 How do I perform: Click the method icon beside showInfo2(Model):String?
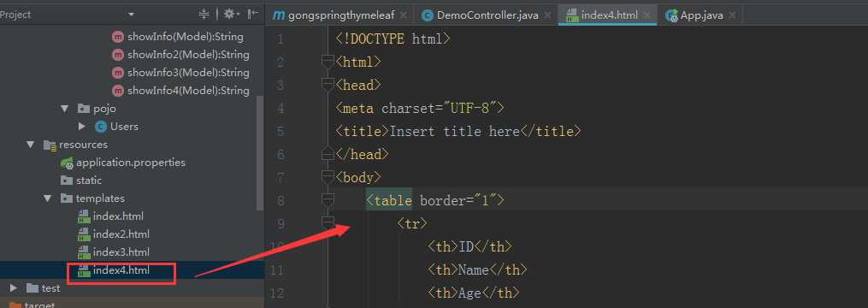pyautogui.click(x=117, y=55)
